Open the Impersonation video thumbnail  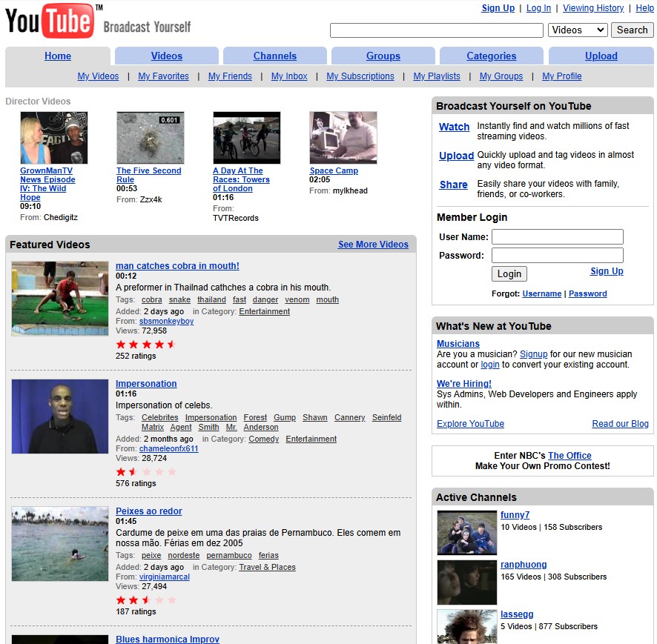coord(60,416)
